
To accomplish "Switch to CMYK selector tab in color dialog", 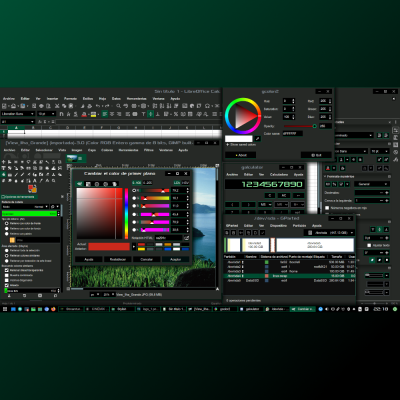I will tap(88, 184).
